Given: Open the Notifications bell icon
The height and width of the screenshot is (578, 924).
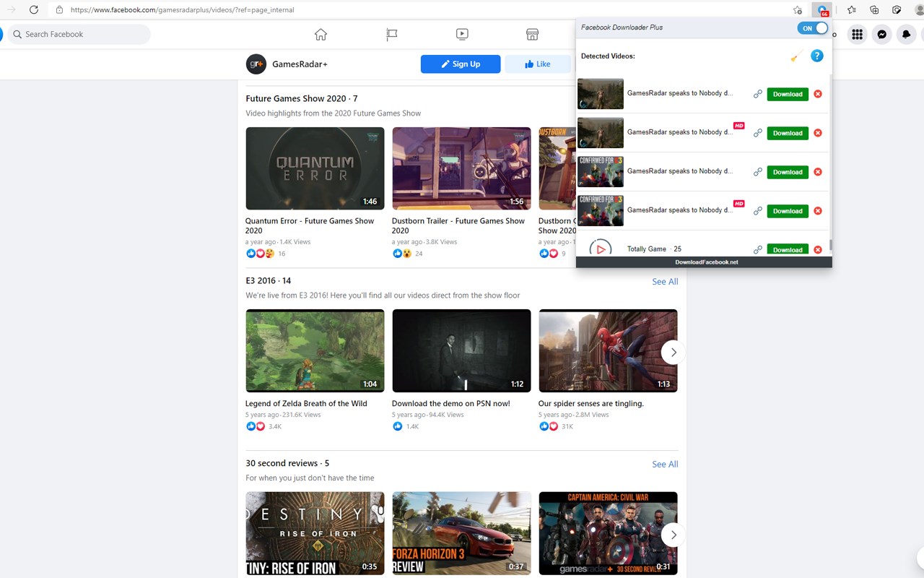Looking at the screenshot, I should [906, 34].
